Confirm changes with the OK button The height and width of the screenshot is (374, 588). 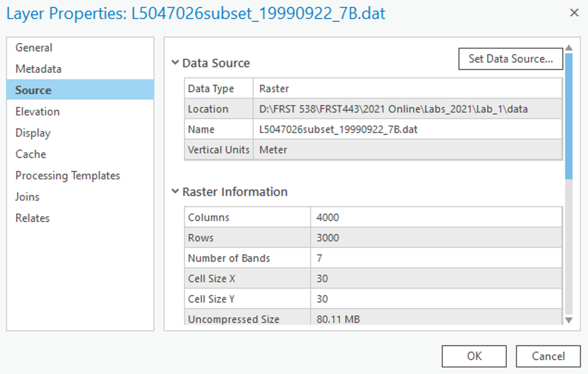(474, 356)
